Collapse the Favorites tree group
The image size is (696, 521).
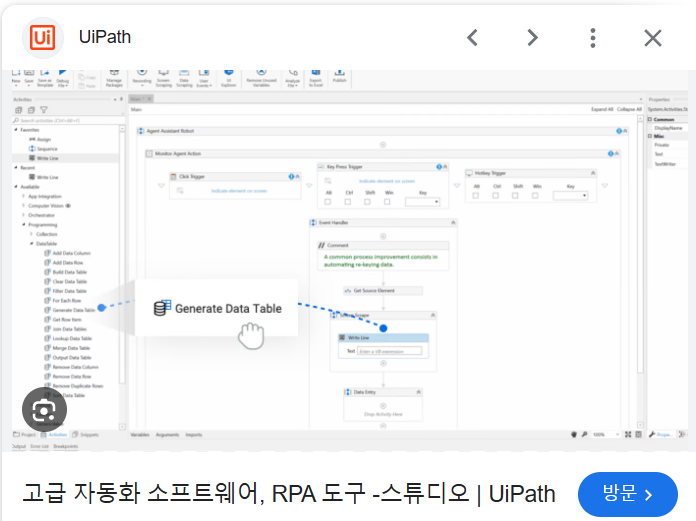16,130
